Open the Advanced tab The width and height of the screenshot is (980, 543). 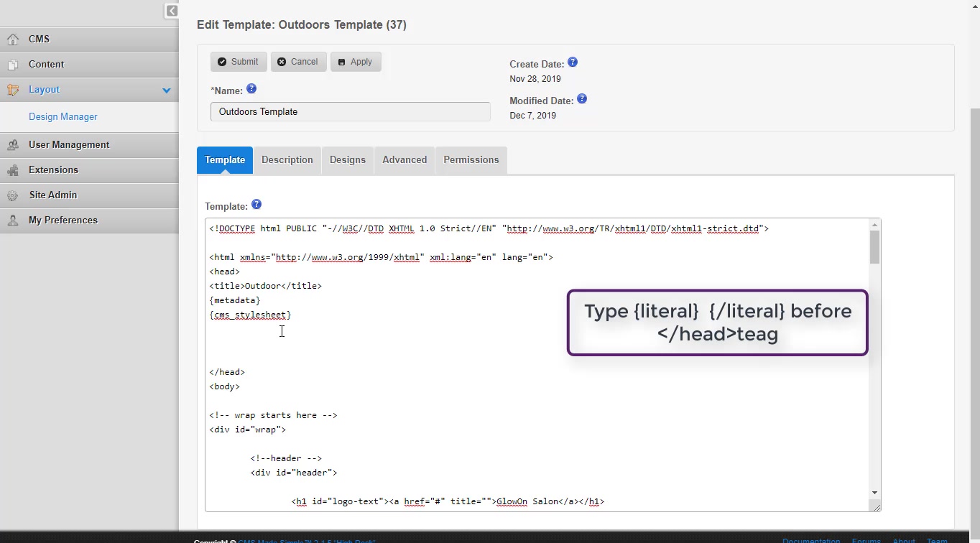405,159
